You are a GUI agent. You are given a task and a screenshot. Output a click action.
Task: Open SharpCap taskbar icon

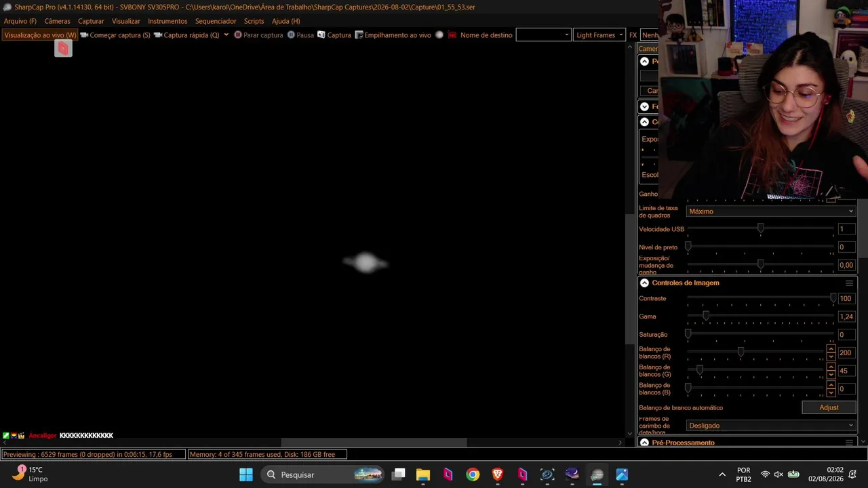pyautogui.click(x=597, y=474)
